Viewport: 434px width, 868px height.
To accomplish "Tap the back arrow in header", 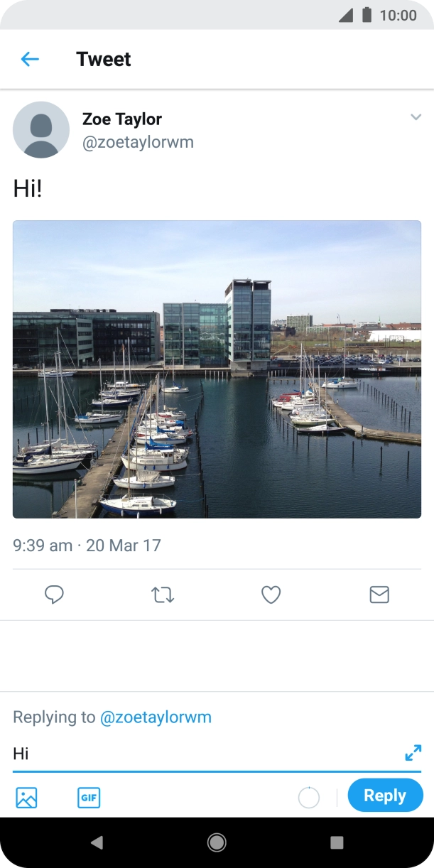I will click(x=30, y=59).
